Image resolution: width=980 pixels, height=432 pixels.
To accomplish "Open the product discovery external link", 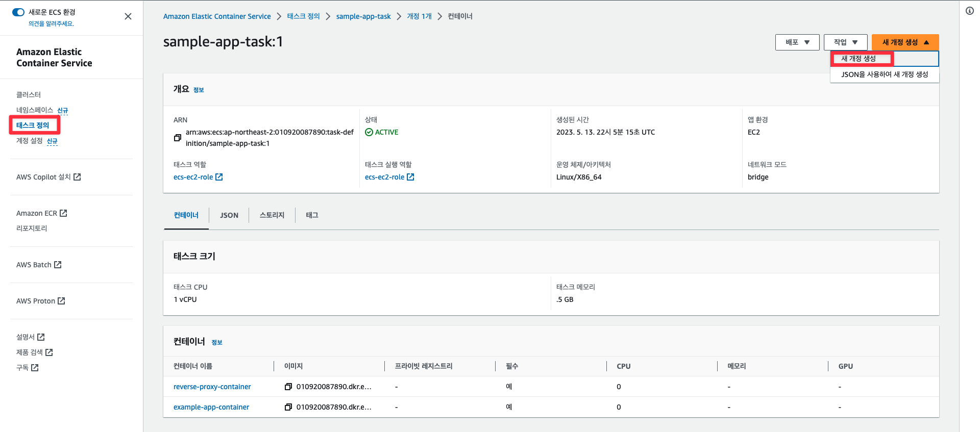I will point(35,352).
